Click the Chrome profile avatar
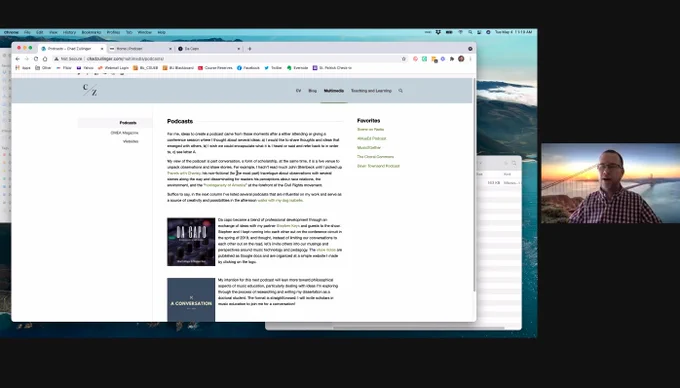This screenshot has width=680, height=388. tap(461, 59)
